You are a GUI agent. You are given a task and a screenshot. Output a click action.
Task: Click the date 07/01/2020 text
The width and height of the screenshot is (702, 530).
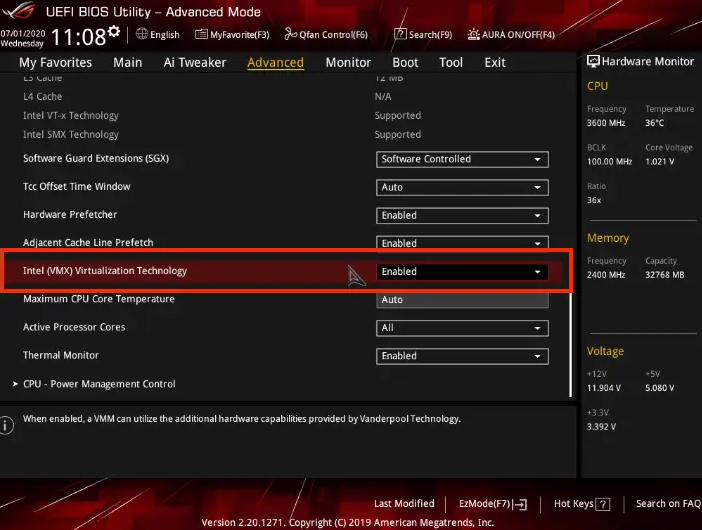(23, 34)
